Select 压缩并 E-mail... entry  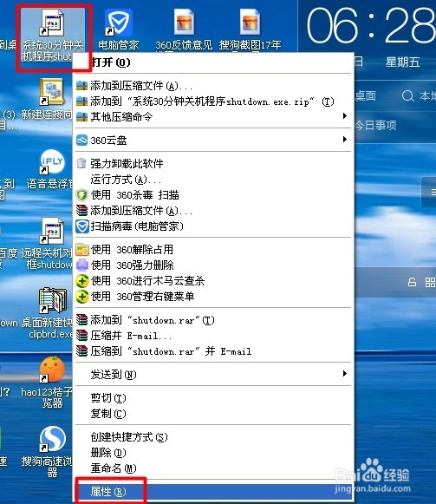213,336
